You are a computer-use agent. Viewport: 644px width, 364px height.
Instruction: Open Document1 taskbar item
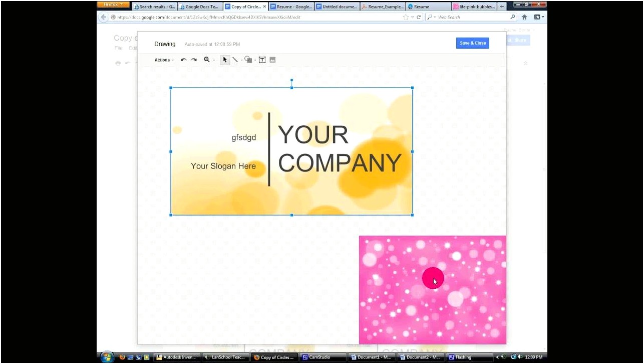[x=372, y=357]
